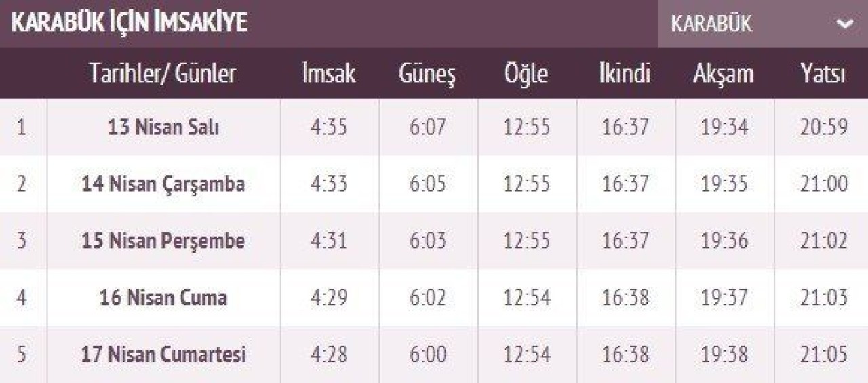Click the dropdown chevron arrow

[845, 24]
